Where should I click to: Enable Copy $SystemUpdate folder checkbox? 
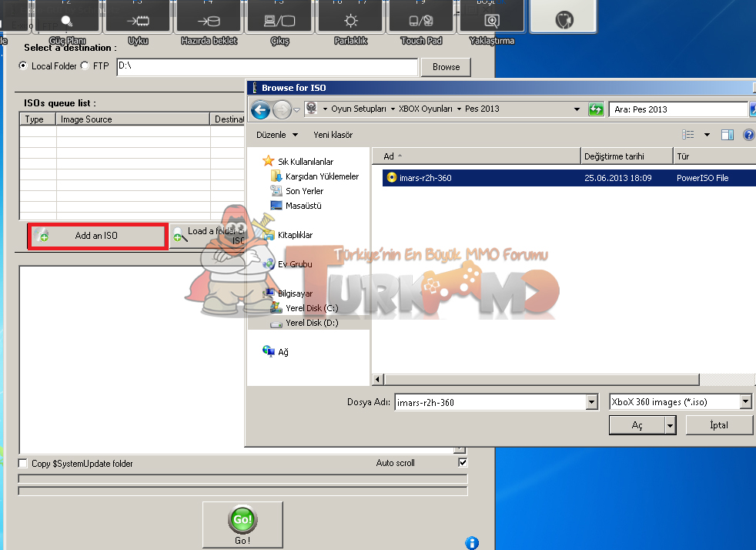22,463
